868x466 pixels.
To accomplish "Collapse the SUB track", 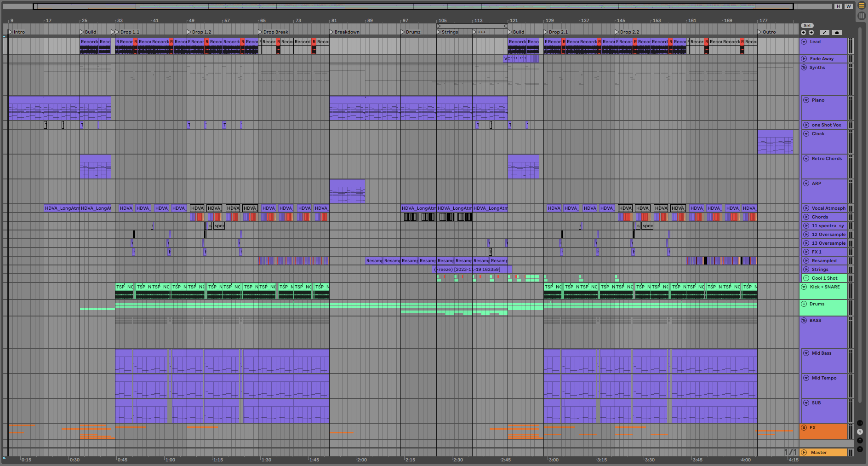I will (806, 403).
